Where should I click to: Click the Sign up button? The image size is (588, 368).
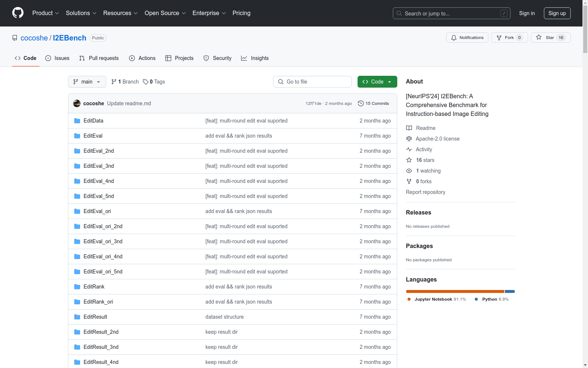pos(557,13)
